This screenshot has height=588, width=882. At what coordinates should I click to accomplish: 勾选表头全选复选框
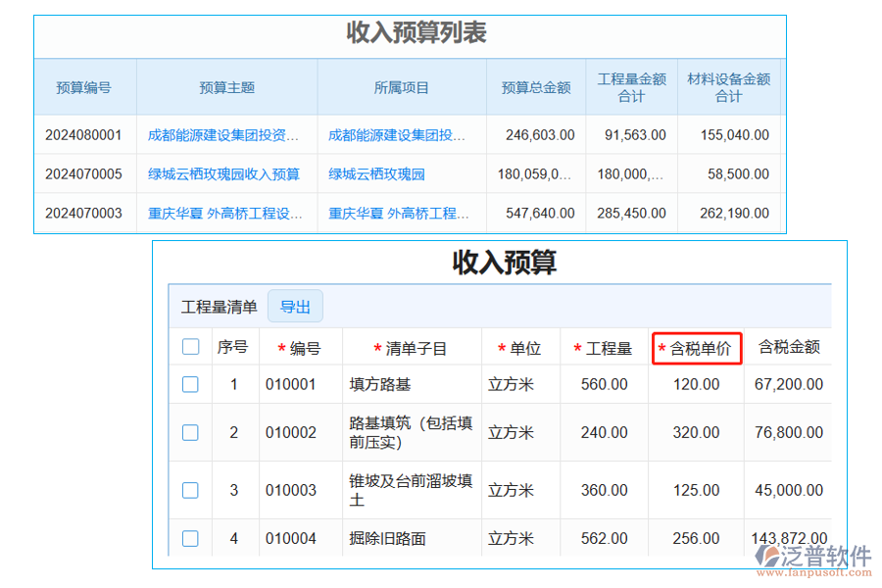point(190,347)
